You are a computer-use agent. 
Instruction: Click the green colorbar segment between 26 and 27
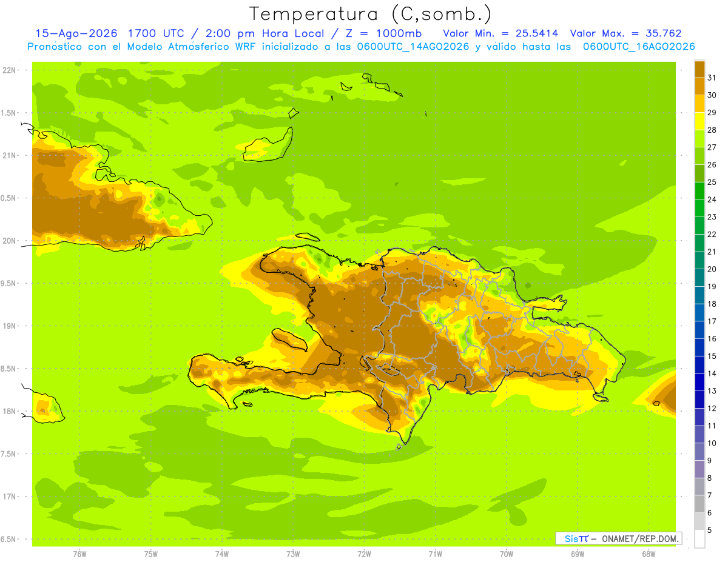pos(699,156)
